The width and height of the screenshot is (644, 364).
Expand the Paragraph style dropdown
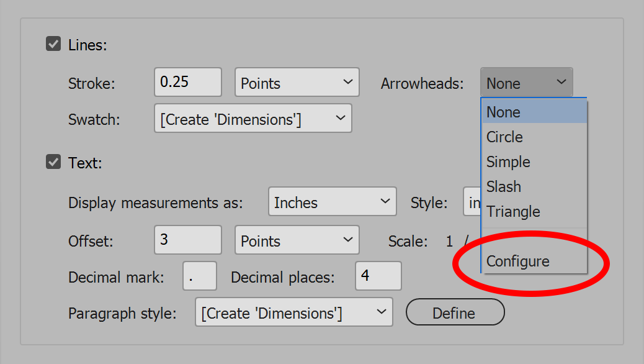293,312
